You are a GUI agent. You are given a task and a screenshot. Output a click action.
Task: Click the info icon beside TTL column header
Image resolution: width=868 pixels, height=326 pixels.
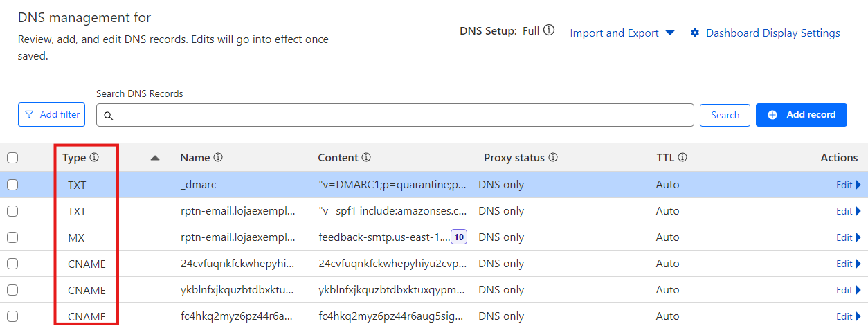click(682, 158)
